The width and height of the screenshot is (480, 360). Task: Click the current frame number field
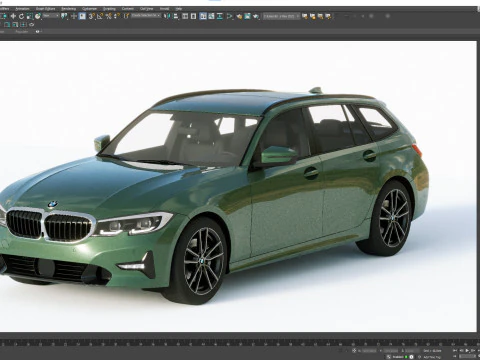click(x=468, y=356)
